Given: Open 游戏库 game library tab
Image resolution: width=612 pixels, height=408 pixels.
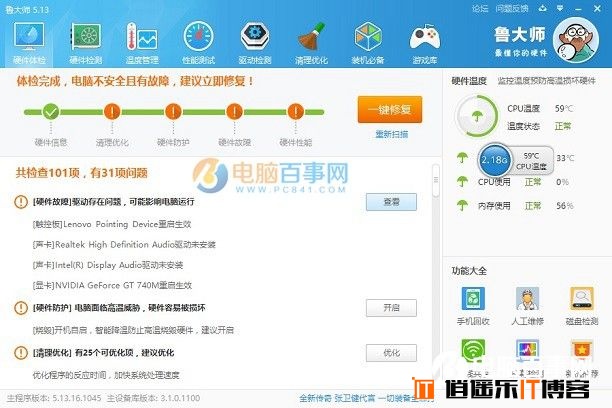Looking at the screenshot, I should coord(424,43).
